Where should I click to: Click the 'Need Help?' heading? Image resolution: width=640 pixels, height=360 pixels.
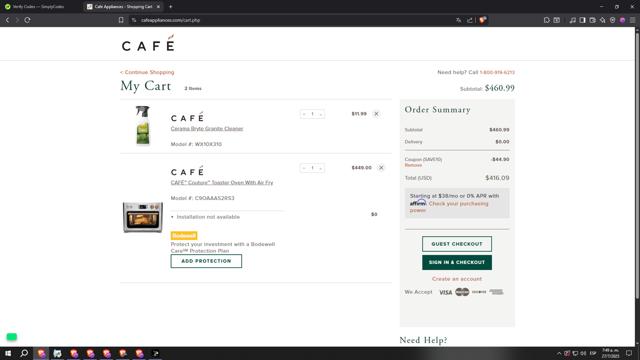[423, 340]
